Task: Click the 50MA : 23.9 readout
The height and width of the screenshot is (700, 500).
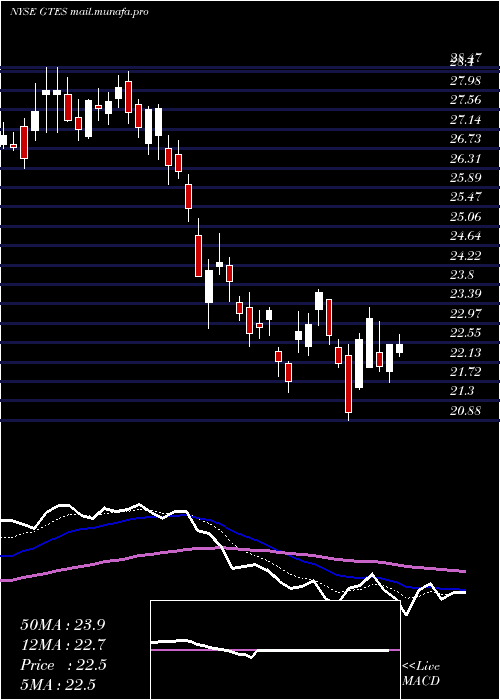Action: pos(63,625)
